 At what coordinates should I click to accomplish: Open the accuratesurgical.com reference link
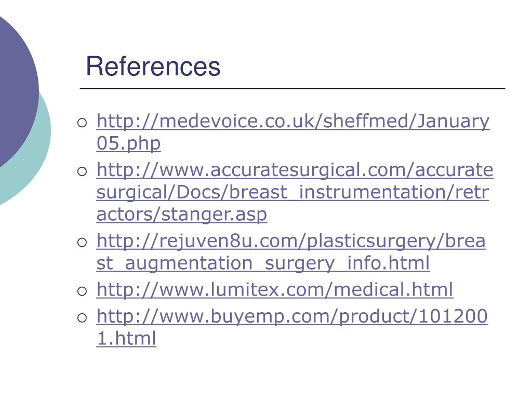tap(295, 170)
